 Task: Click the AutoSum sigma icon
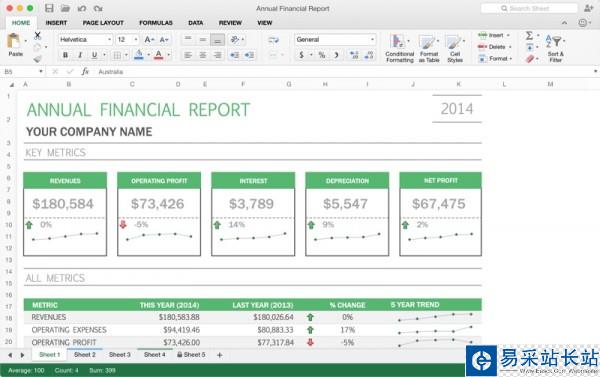530,36
